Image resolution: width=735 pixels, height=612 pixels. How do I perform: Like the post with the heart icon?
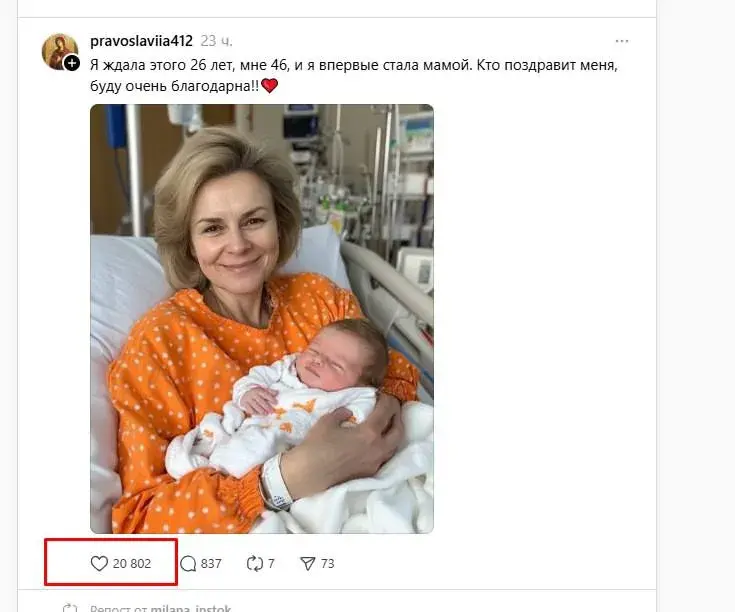tap(99, 564)
